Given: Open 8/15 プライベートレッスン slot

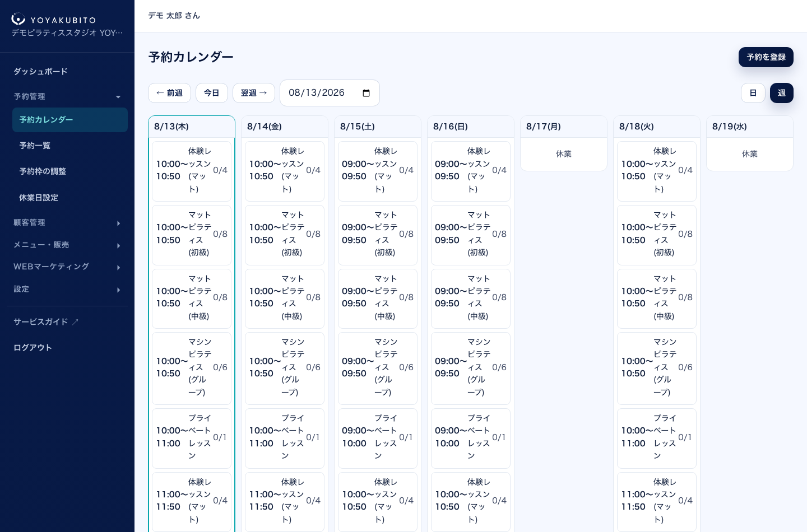Looking at the screenshot, I should pyautogui.click(x=378, y=438).
